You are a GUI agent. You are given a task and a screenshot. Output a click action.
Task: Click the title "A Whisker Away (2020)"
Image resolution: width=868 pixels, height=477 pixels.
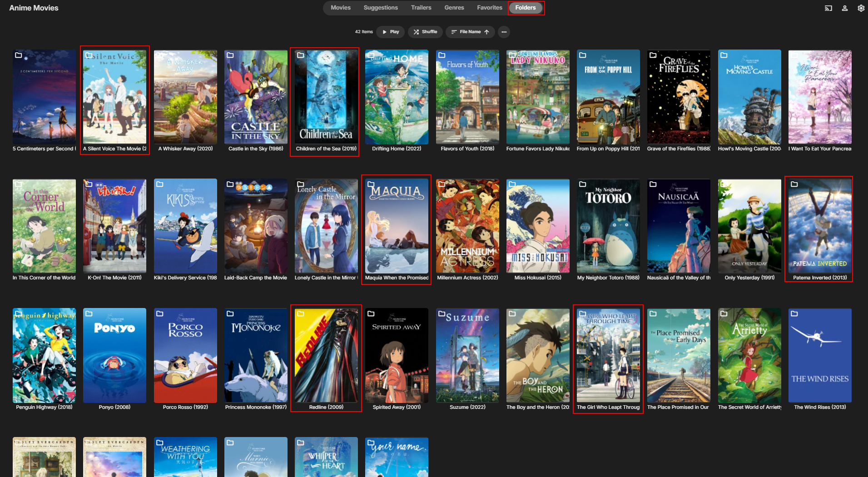click(185, 149)
